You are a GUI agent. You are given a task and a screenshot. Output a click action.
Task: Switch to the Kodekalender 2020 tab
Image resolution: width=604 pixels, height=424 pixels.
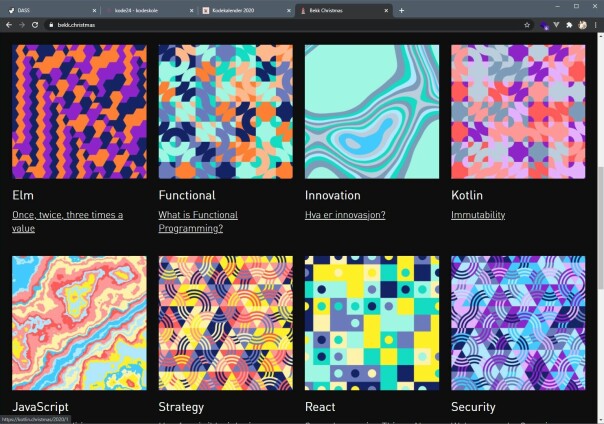pos(247,11)
